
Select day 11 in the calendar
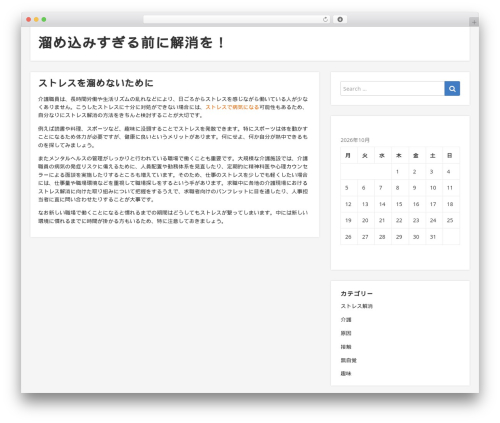(450, 188)
